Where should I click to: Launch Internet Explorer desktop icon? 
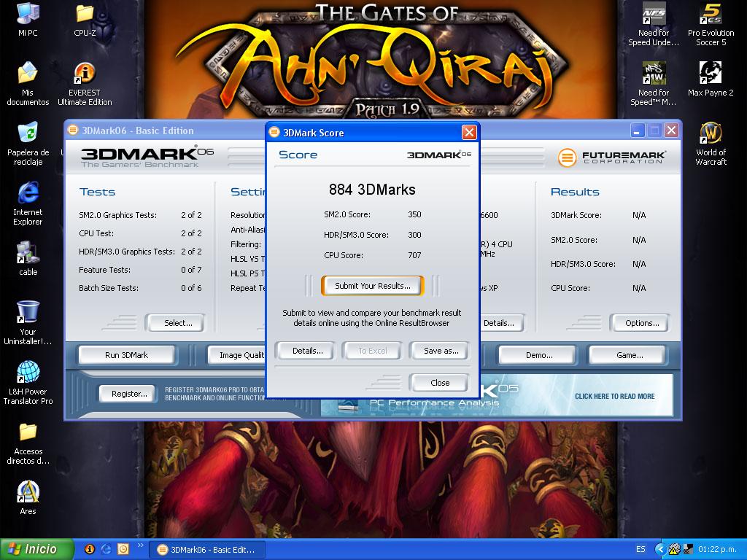(x=28, y=203)
